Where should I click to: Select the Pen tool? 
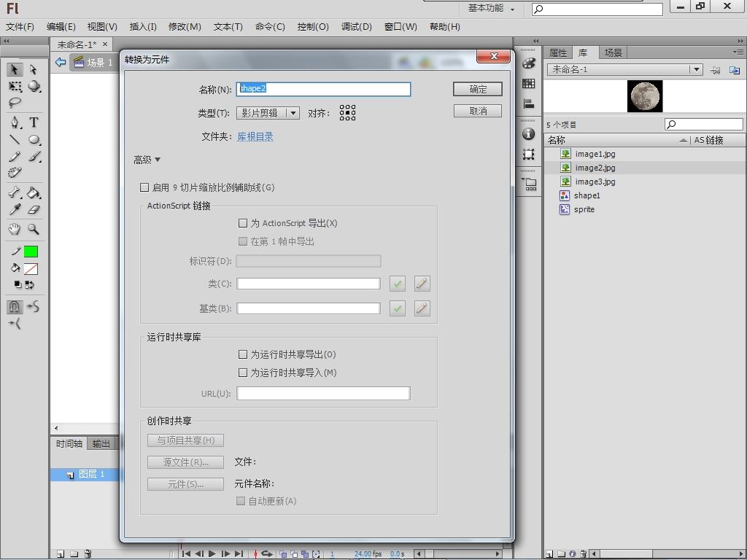(15, 122)
